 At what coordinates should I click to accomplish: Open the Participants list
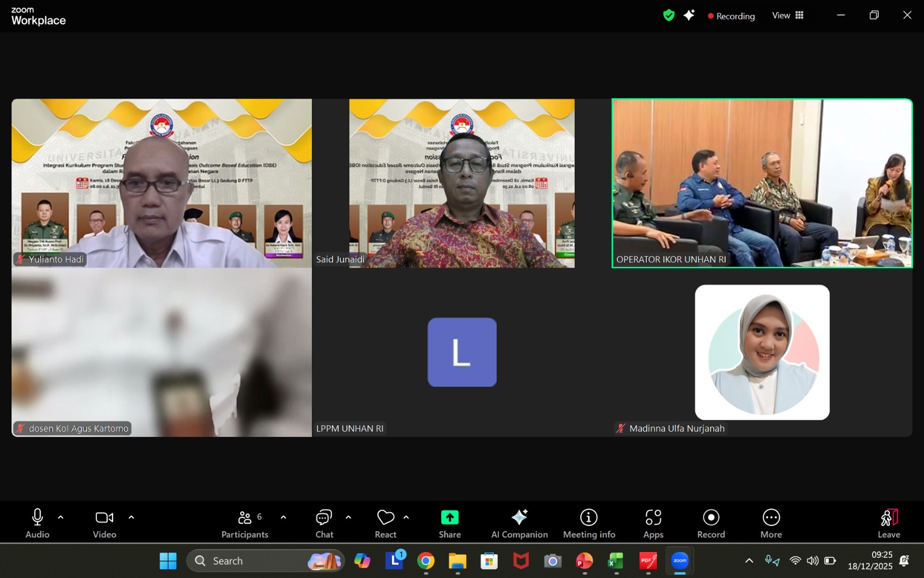[x=245, y=517]
